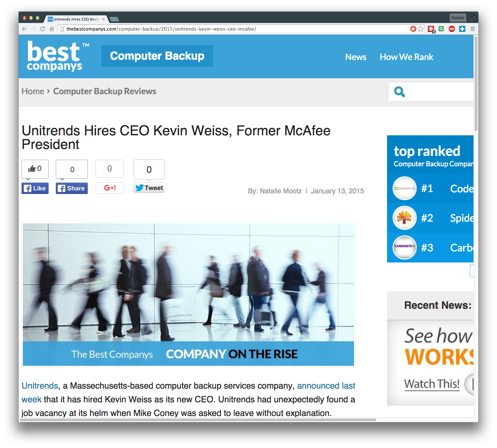The image size is (497, 448).
Task: Select the Unitrends Hires CEO Kevin tab
Action: tap(76, 19)
